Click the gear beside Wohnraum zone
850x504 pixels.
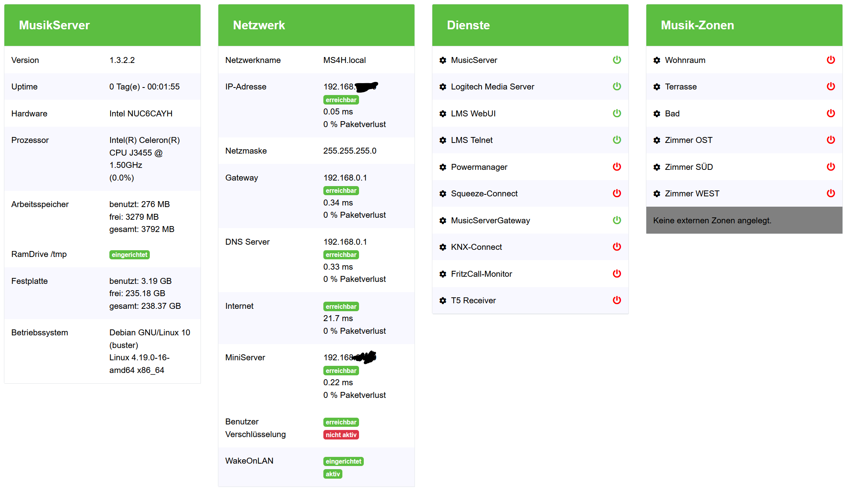(657, 60)
